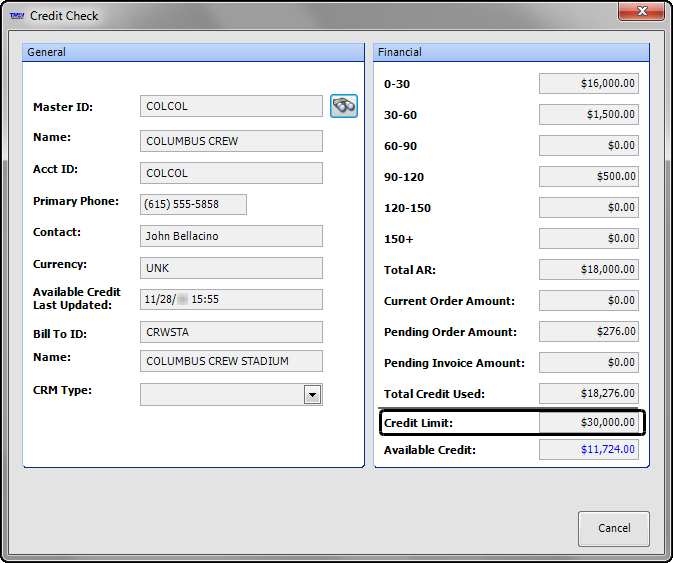The width and height of the screenshot is (673, 563).
Task: Select the Total AR amount field
Action: coord(588,269)
